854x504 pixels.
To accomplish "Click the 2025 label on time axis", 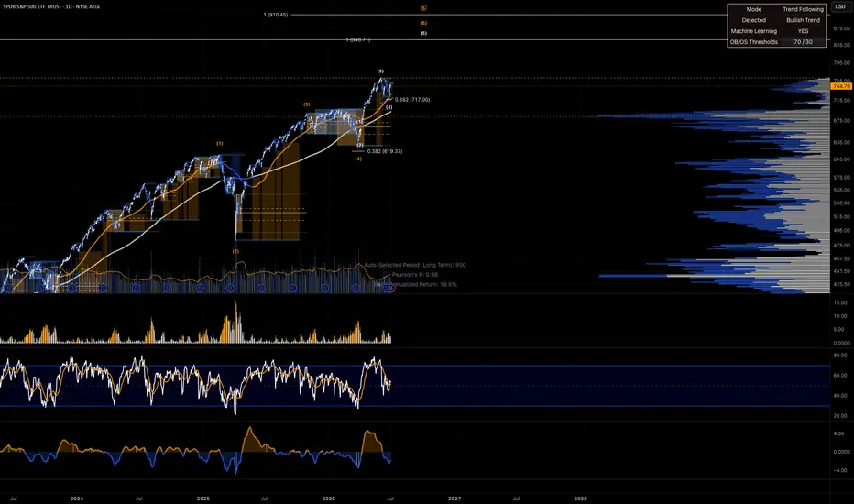I will pos(203,499).
